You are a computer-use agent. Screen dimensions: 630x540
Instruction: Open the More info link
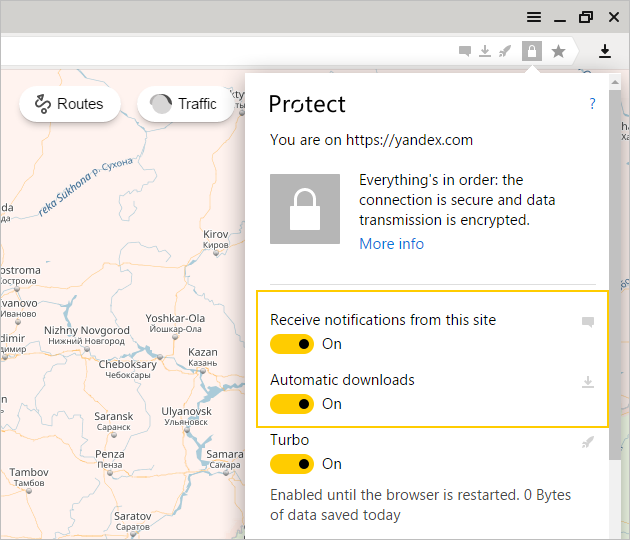[x=391, y=244]
